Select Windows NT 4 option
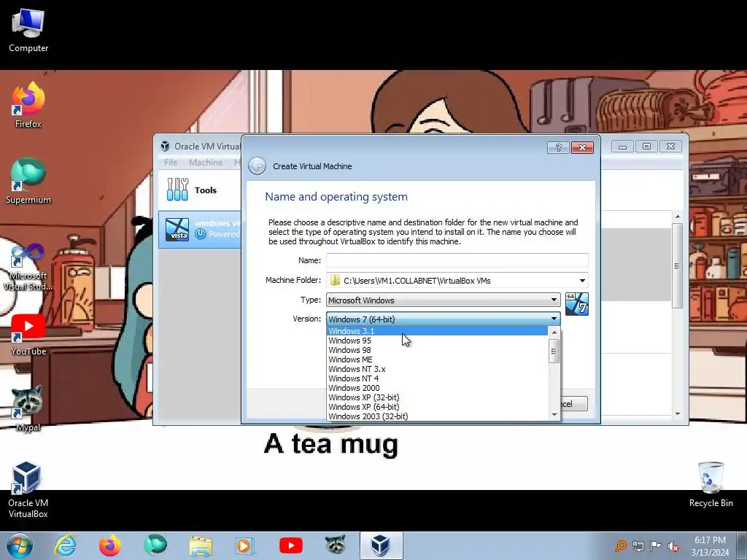Viewport: 747px width, 560px height. click(437, 378)
